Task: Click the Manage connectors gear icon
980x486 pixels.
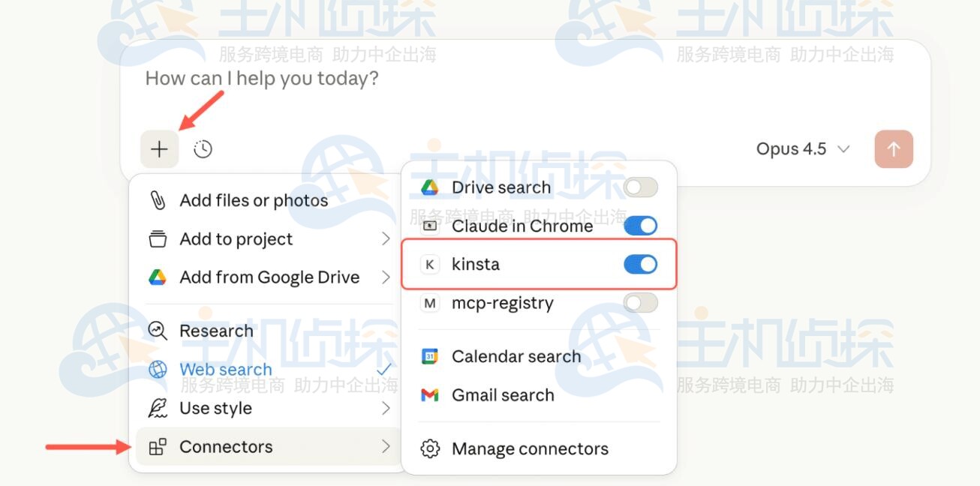Action: (x=430, y=448)
